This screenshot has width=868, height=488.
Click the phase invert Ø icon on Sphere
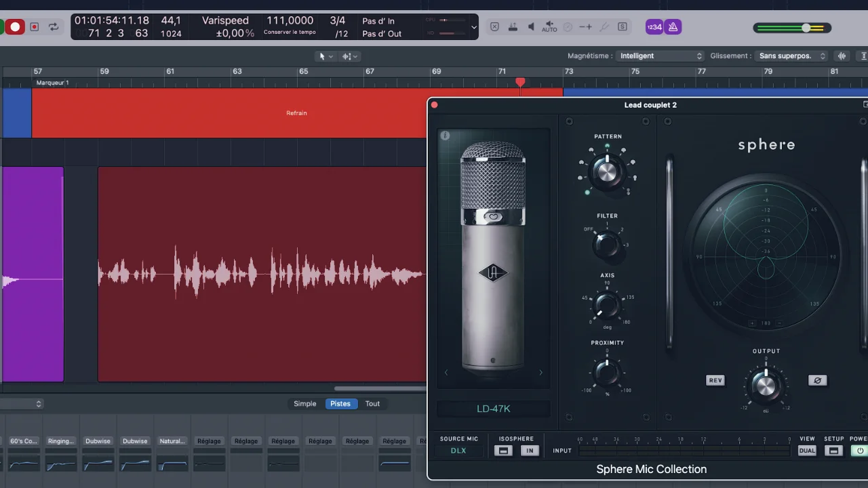[x=817, y=380]
